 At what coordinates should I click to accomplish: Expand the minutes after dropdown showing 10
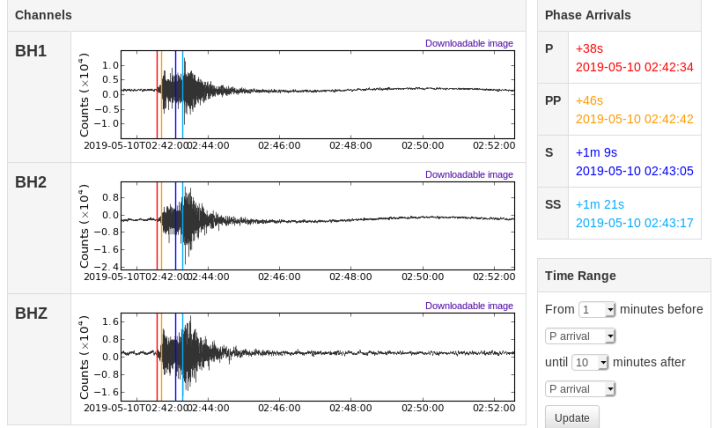click(590, 362)
